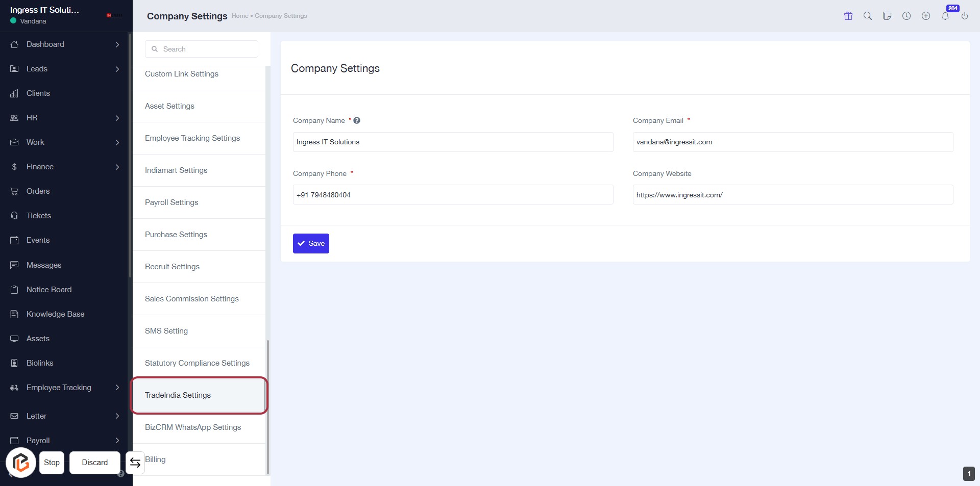980x486 pixels.
Task: Click the plus circle quick-add icon
Action: [x=926, y=16]
